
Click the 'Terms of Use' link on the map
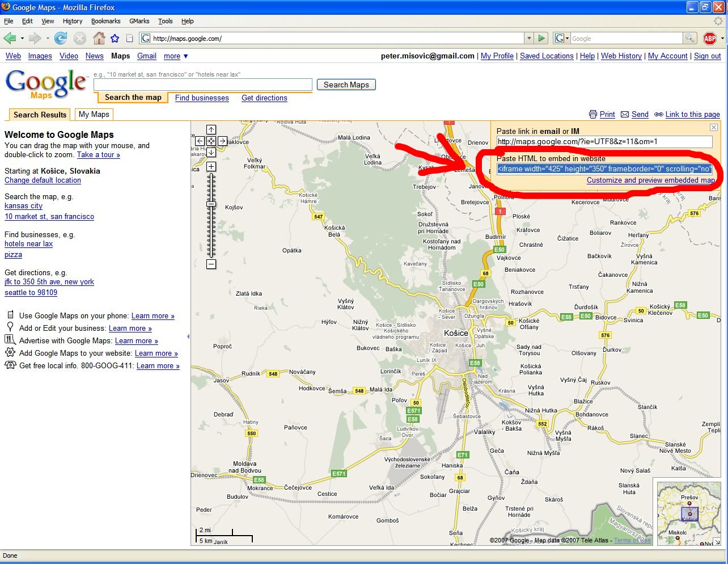tap(632, 540)
